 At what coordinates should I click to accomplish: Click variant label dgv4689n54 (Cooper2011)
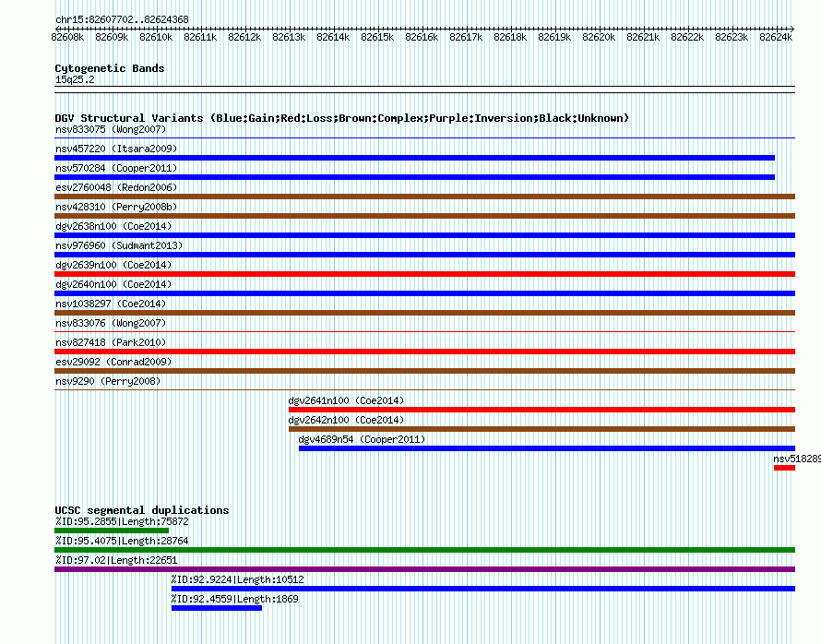pyautogui.click(x=362, y=439)
